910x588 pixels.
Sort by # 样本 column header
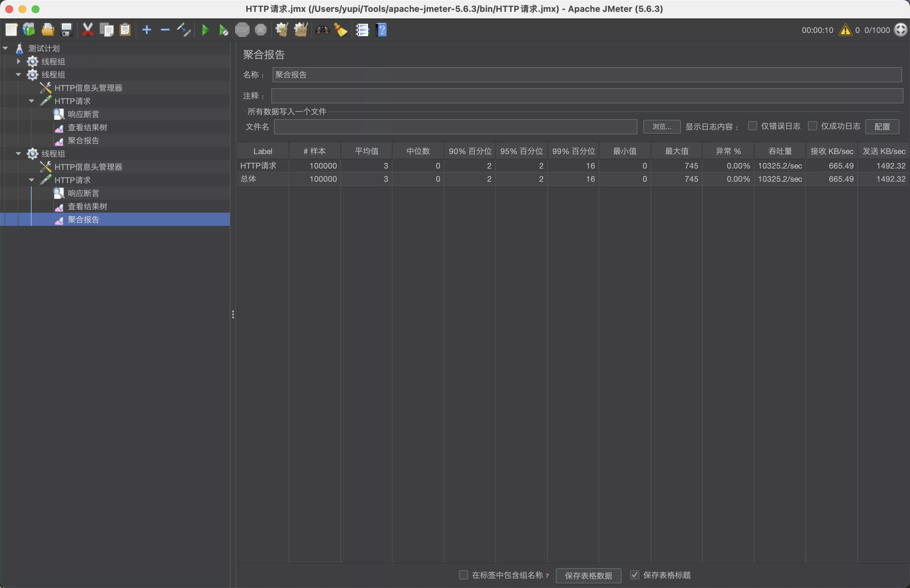coord(314,151)
